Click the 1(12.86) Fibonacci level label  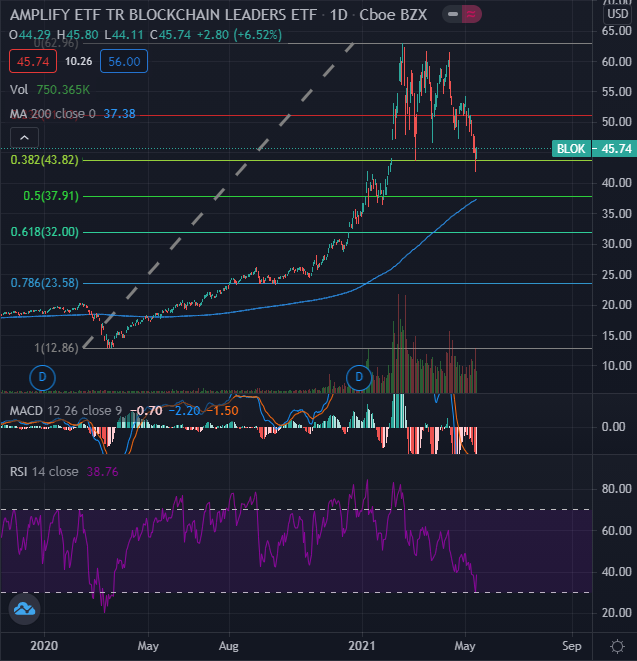click(x=56, y=348)
